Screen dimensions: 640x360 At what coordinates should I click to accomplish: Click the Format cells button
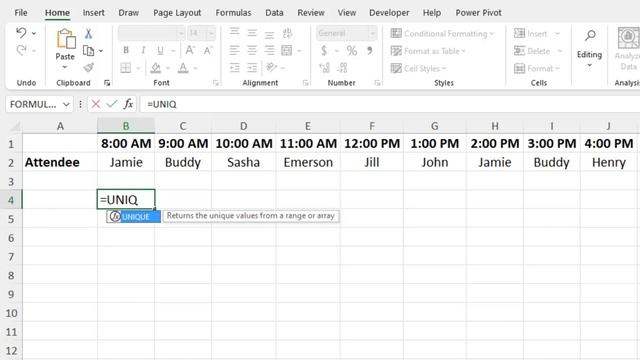click(x=537, y=68)
